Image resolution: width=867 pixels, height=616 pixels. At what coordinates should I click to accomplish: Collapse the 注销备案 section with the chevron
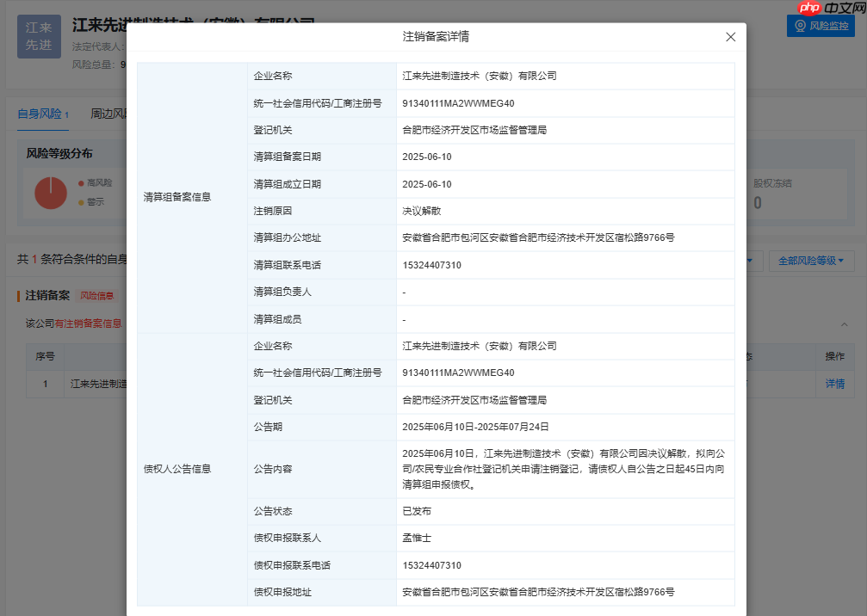(x=845, y=325)
